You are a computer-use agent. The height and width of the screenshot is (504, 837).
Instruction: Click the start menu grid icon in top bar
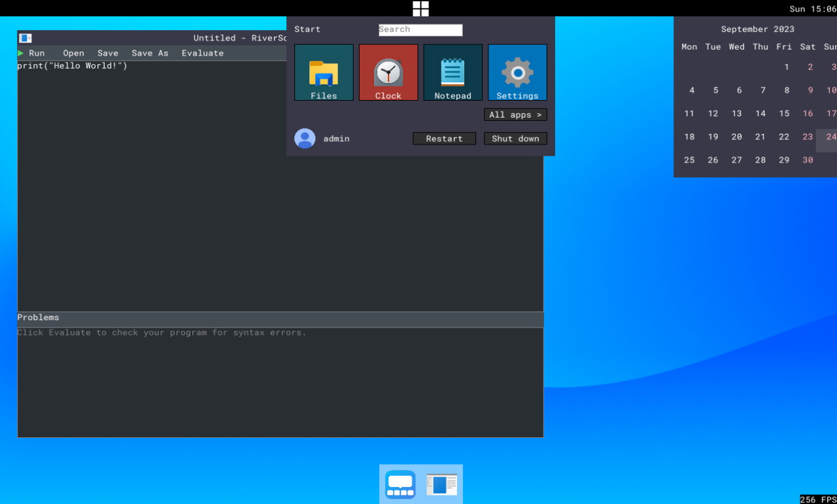[420, 8]
